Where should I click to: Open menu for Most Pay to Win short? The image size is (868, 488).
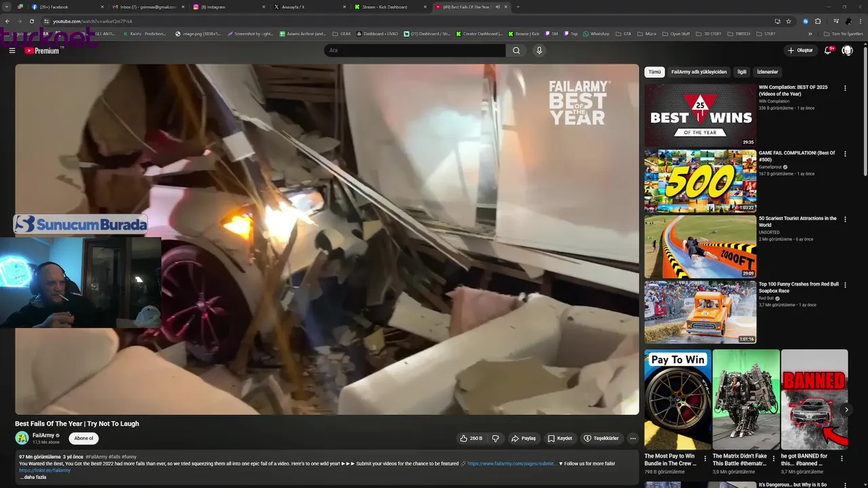click(705, 458)
